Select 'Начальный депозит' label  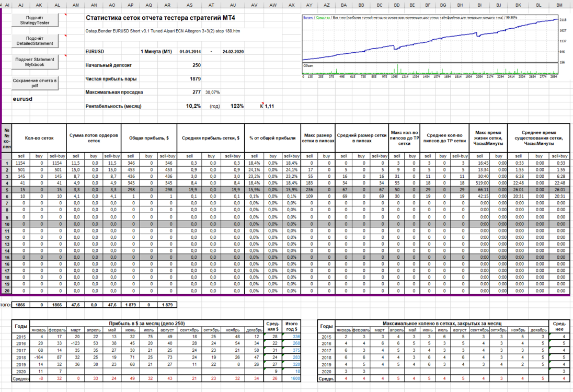point(109,65)
